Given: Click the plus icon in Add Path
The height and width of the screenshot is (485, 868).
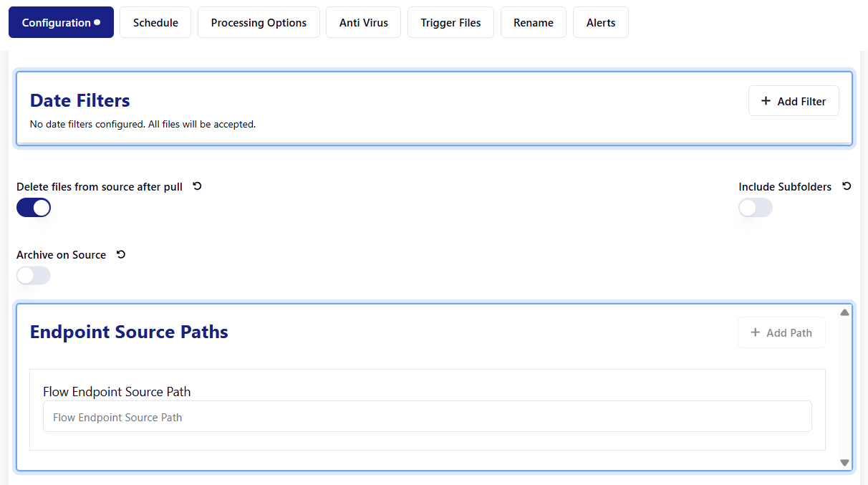Looking at the screenshot, I should click(755, 332).
